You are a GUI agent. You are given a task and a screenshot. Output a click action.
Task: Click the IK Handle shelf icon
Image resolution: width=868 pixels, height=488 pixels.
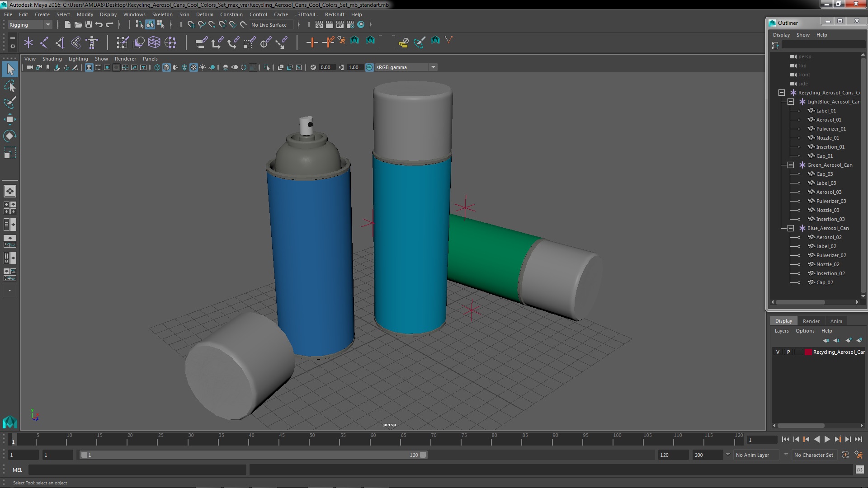pos(60,42)
